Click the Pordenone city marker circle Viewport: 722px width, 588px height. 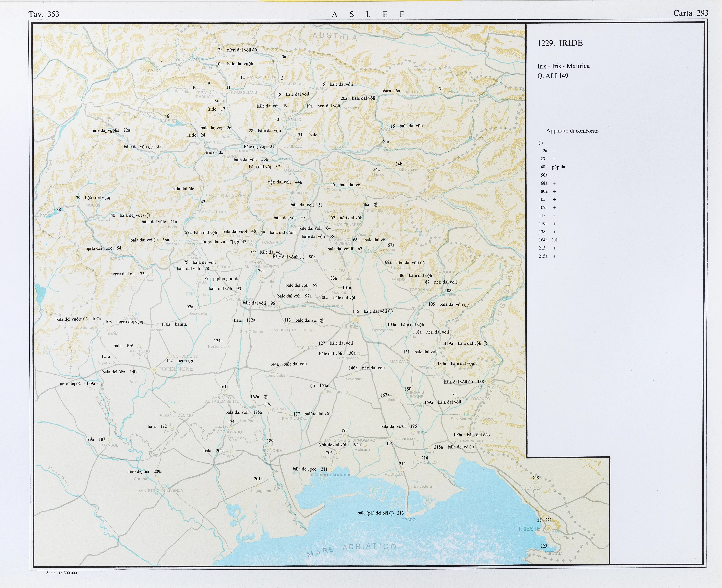154,370
